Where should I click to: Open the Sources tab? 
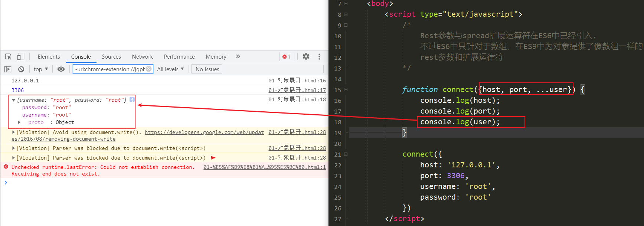click(x=111, y=56)
